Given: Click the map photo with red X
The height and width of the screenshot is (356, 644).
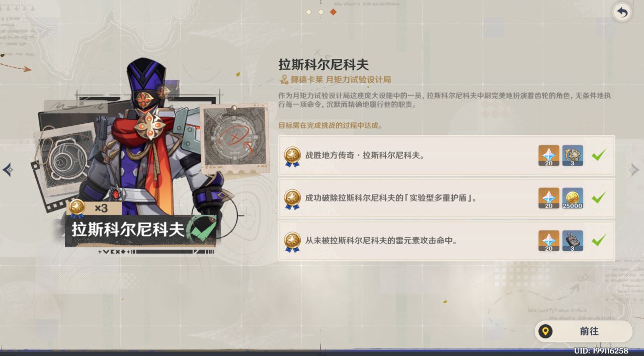Looking at the screenshot, I should coord(234,137).
